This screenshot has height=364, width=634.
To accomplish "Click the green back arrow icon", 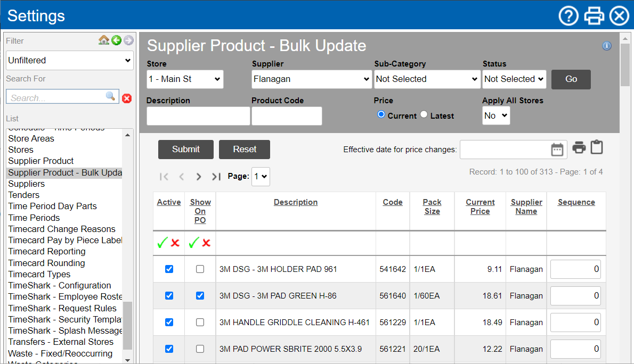I will (x=116, y=40).
